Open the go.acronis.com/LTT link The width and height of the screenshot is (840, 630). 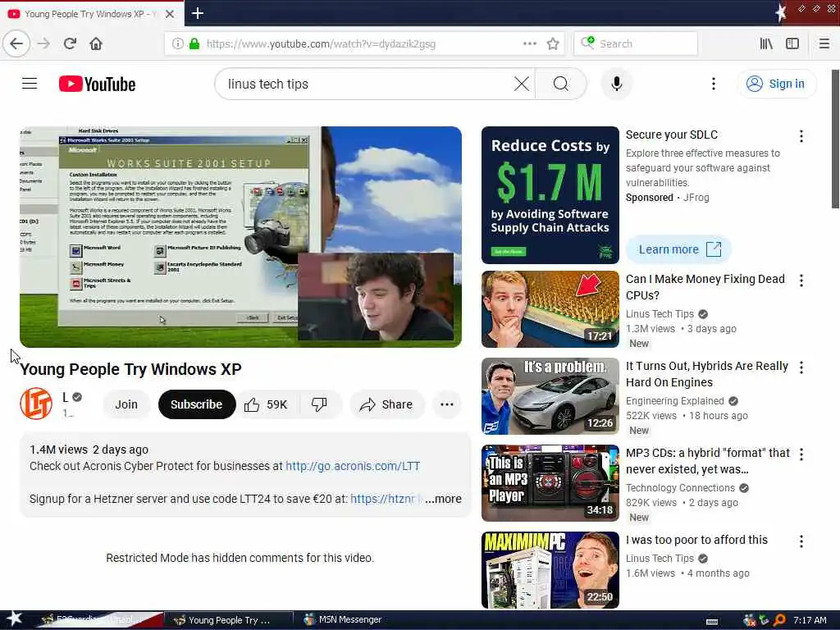353,466
